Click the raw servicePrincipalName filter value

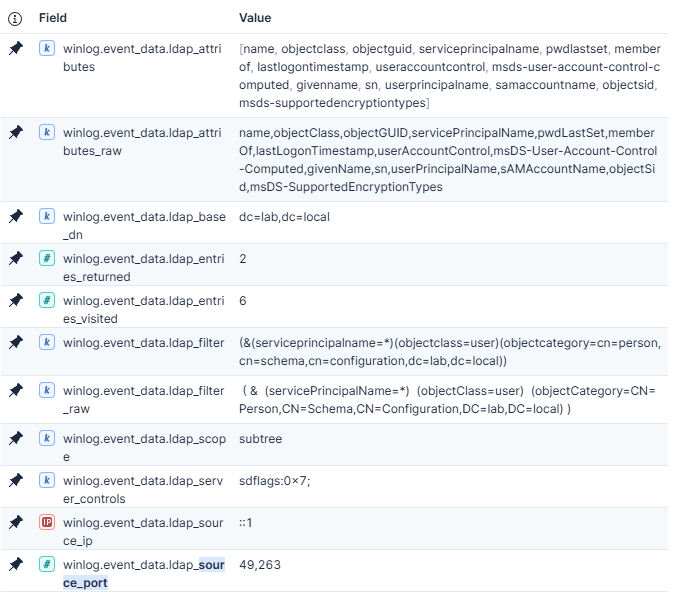point(448,400)
